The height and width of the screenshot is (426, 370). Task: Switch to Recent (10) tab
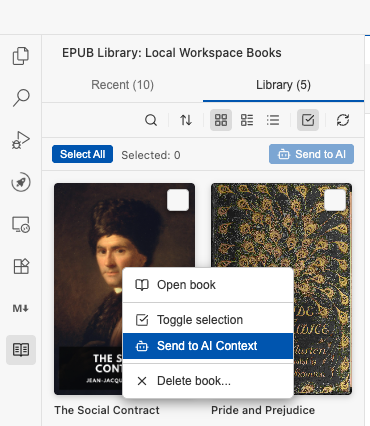point(122,85)
